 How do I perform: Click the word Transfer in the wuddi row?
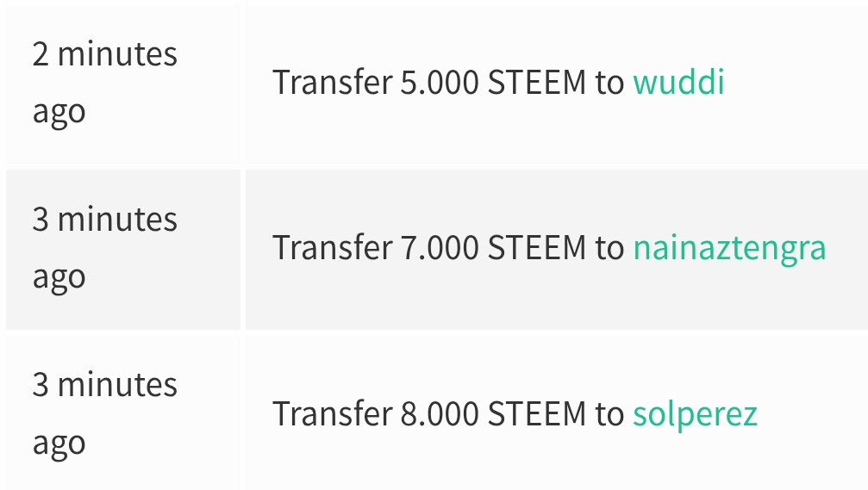[332, 83]
